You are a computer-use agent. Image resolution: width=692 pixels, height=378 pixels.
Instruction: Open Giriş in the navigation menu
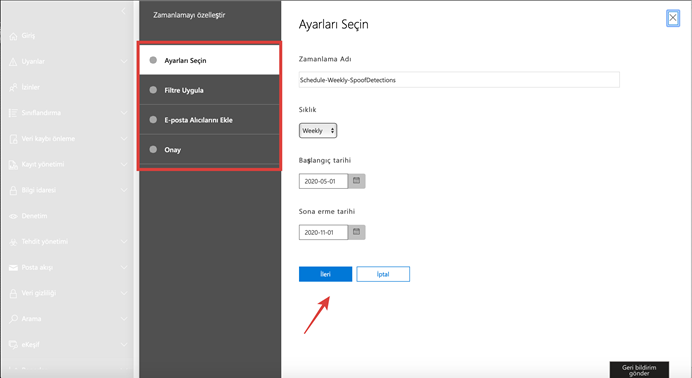[x=28, y=36]
